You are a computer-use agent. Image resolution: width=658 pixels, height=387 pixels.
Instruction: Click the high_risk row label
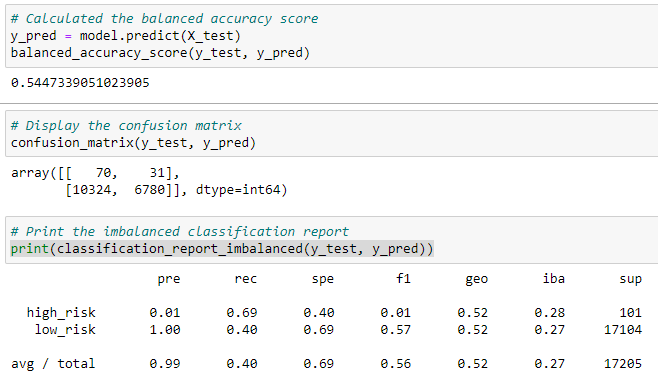click(61, 313)
